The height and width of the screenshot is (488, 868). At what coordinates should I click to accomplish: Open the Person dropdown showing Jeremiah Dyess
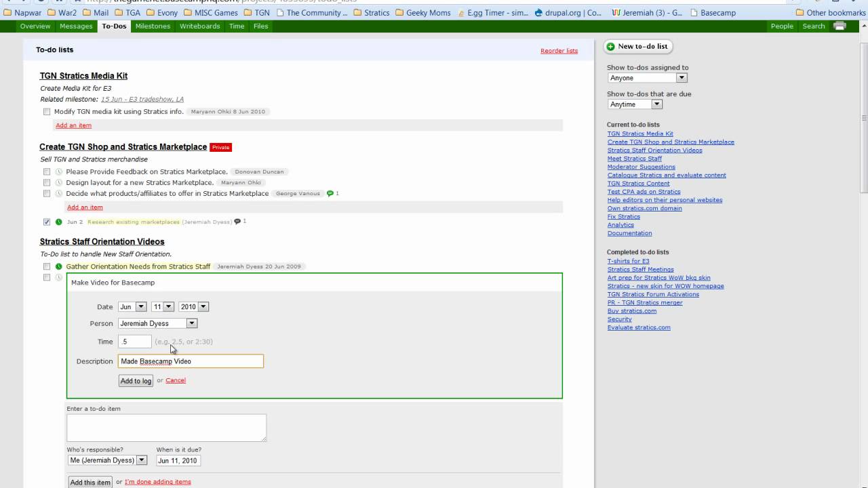click(x=157, y=323)
